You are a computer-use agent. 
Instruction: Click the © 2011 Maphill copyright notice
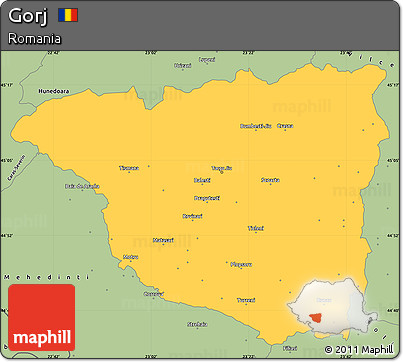click(x=359, y=350)
